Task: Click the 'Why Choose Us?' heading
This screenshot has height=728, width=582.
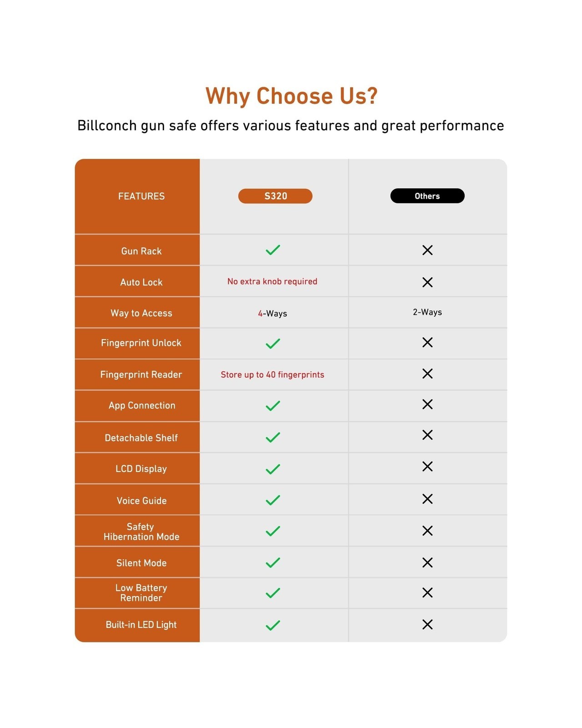Action: click(x=291, y=96)
